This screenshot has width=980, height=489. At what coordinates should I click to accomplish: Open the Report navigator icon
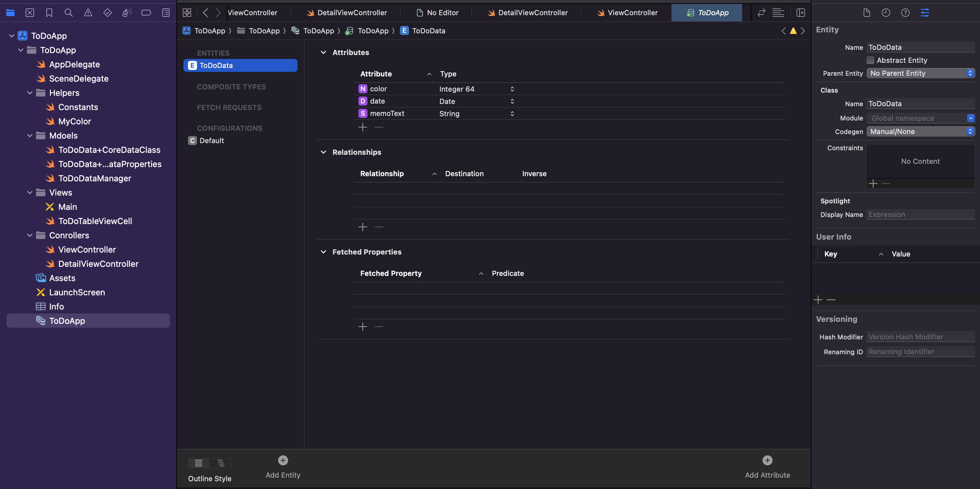[x=166, y=13]
